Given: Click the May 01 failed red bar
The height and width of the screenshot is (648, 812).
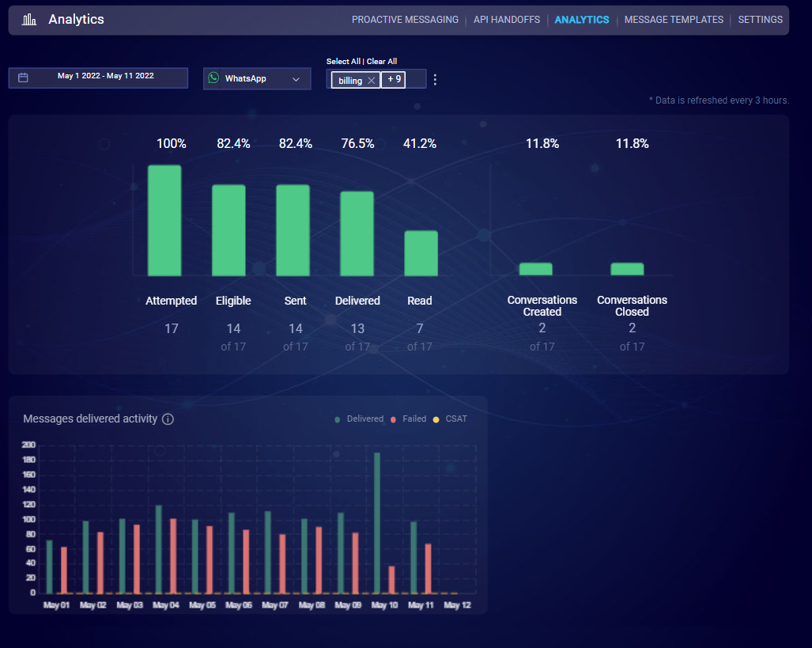Looking at the screenshot, I should [x=64, y=570].
